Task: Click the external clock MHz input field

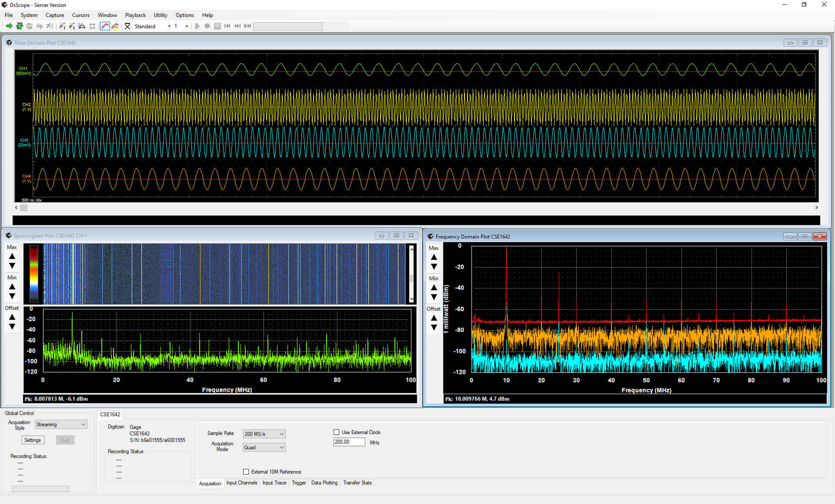Action: [349, 442]
